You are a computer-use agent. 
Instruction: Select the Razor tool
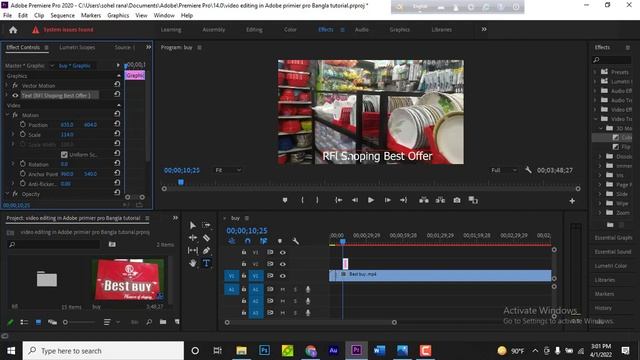(206, 238)
